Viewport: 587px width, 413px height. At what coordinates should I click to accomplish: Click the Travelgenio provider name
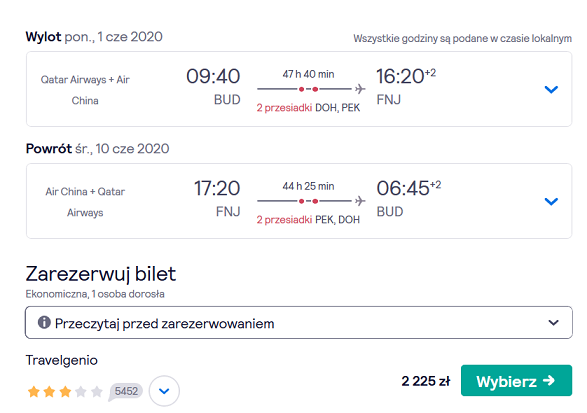coord(62,360)
